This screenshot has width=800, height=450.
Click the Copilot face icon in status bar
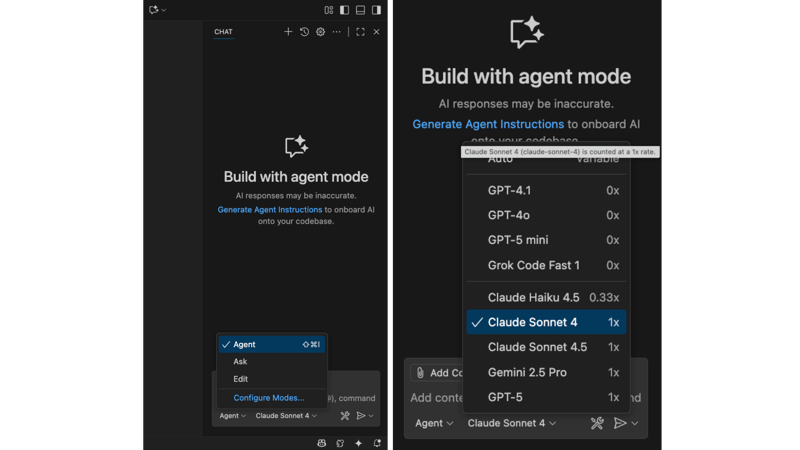pyautogui.click(x=322, y=443)
